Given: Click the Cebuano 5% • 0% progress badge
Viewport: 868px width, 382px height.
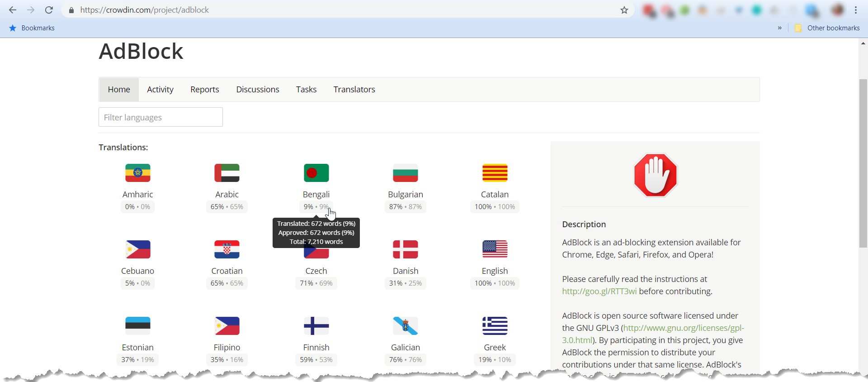Looking at the screenshot, I should [137, 283].
